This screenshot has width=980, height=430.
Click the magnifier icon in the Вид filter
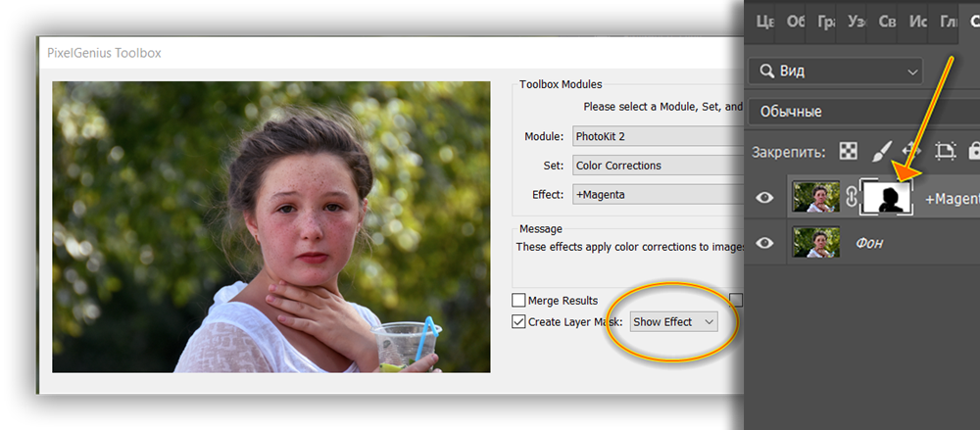[767, 72]
